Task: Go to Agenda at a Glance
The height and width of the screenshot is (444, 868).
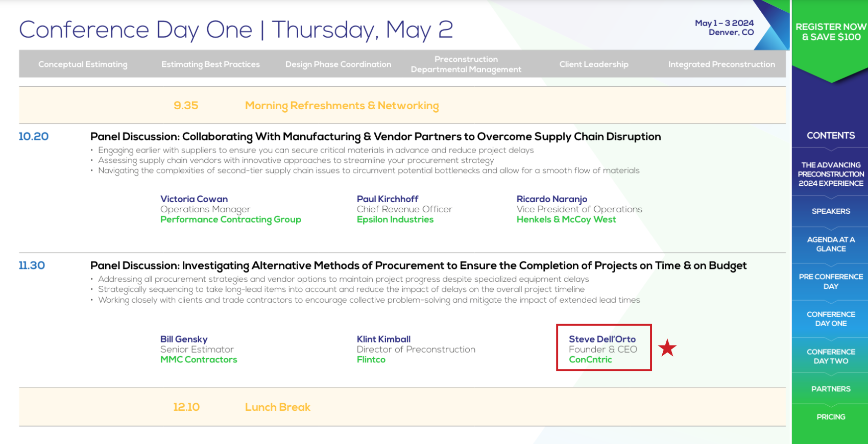Action: click(x=830, y=244)
